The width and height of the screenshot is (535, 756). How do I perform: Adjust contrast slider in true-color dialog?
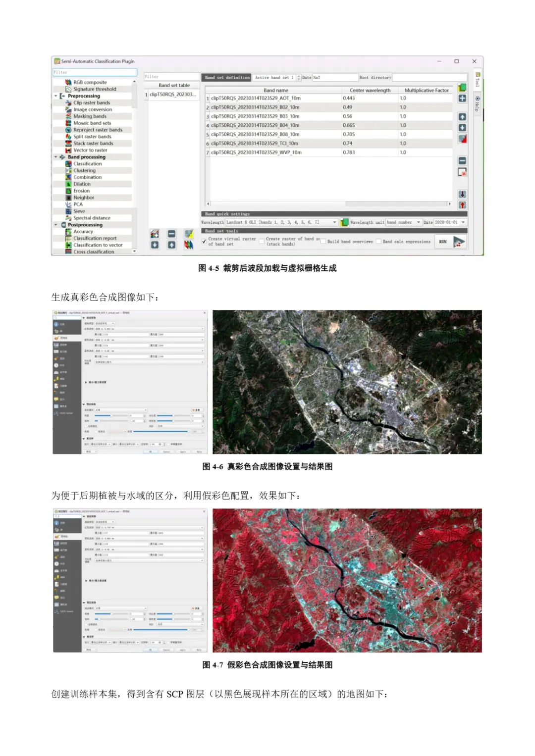[173, 415]
